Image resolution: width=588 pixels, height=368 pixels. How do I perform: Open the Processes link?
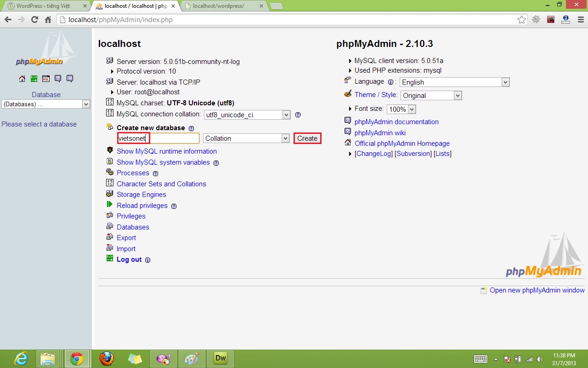(x=133, y=173)
